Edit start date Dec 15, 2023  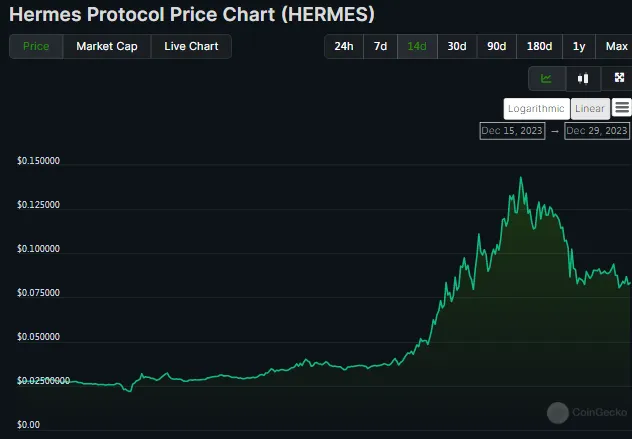[x=512, y=131]
